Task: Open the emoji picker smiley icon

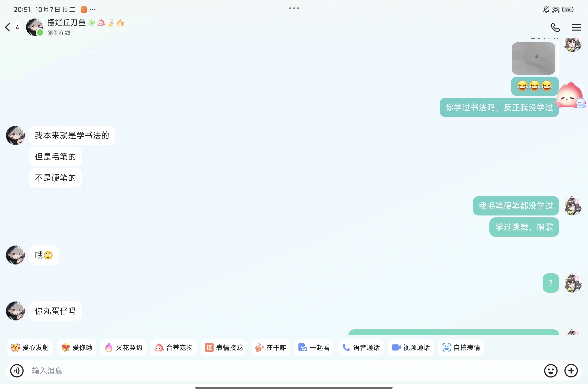Action: pos(551,371)
